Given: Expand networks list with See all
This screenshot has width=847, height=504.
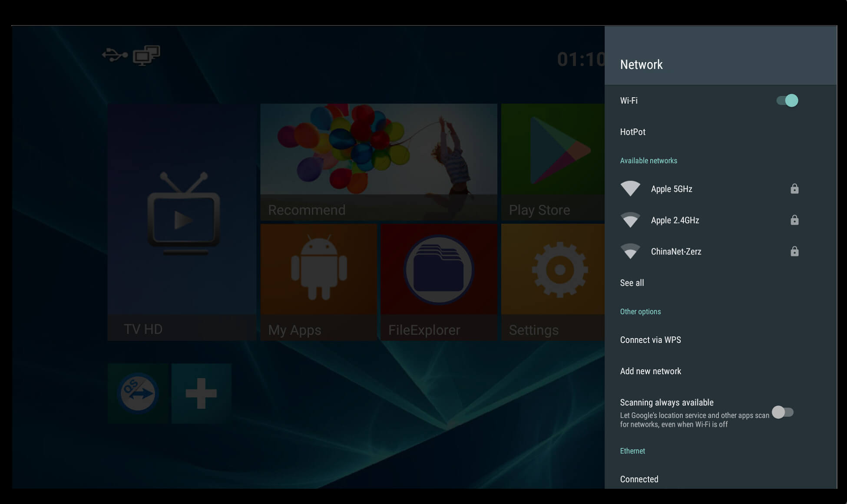Looking at the screenshot, I should 632,283.
